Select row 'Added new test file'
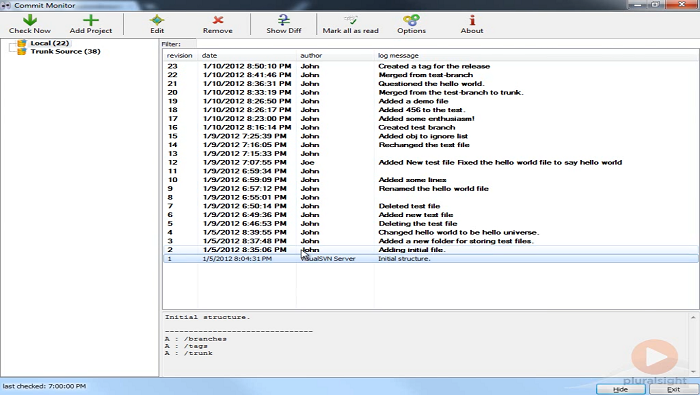The width and height of the screenshot is (700, 395). [x=431, y=215]
